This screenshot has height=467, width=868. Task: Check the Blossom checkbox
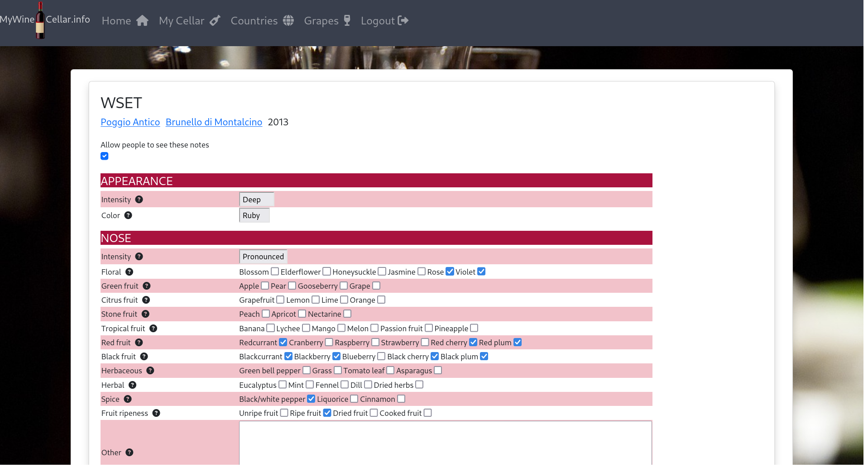coord(275,272)
